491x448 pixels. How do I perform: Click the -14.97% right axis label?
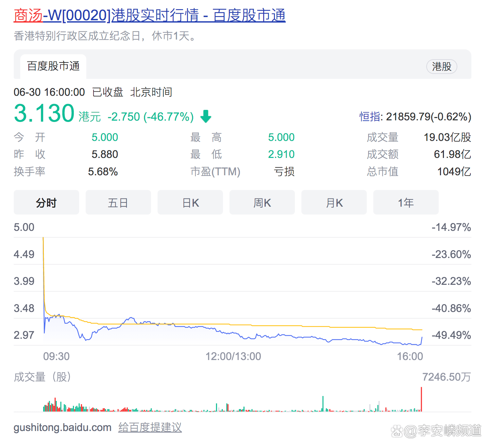451,227
